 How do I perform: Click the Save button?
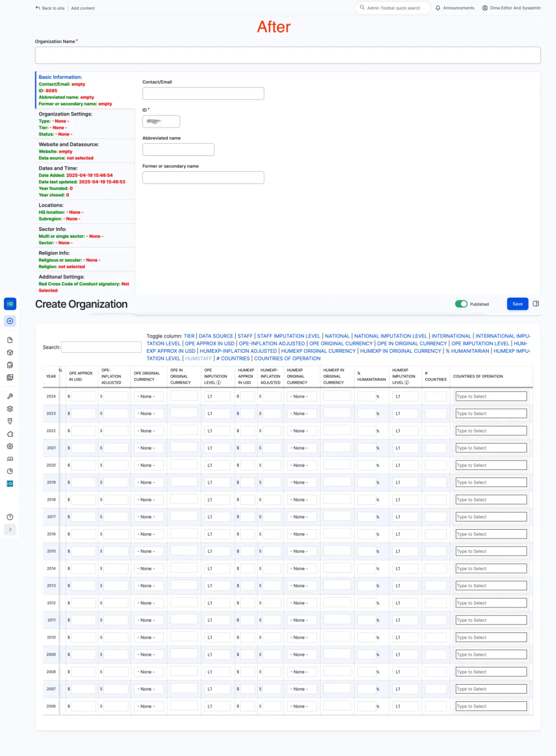pyautogui.click(x=518, y=304)
